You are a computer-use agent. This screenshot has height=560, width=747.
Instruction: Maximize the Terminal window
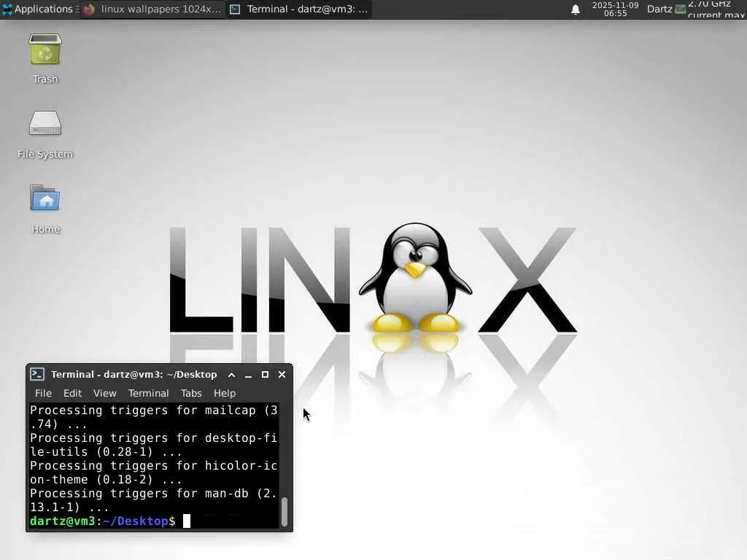point(265,375)
